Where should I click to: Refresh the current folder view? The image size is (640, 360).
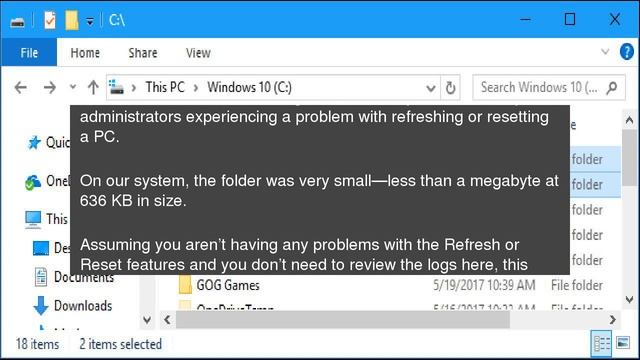pyautogui.click(x=450, y=87)
